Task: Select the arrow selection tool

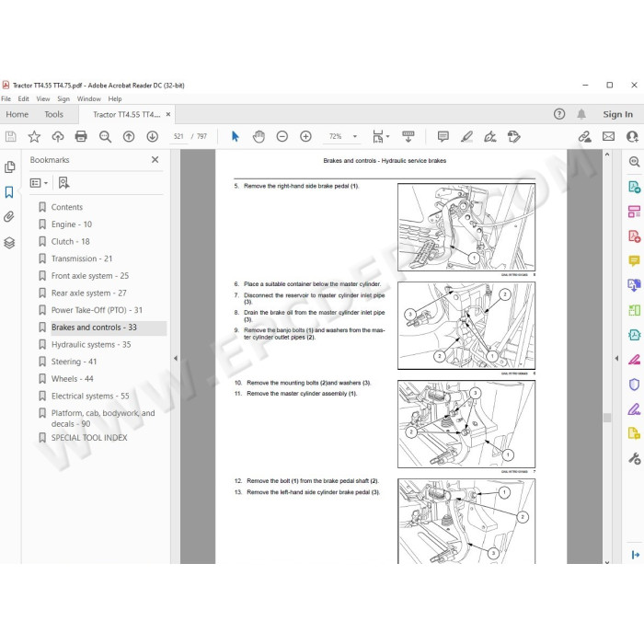Action: point(236,136)
